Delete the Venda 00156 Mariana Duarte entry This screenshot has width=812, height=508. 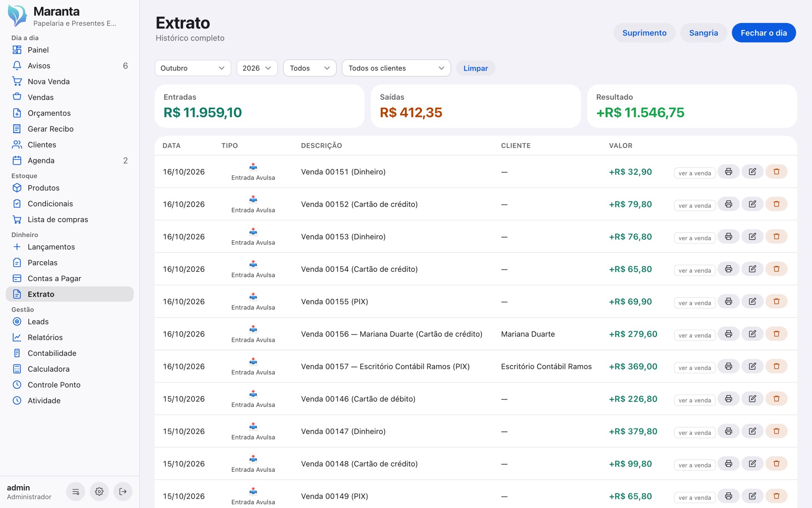pos(776,334)
